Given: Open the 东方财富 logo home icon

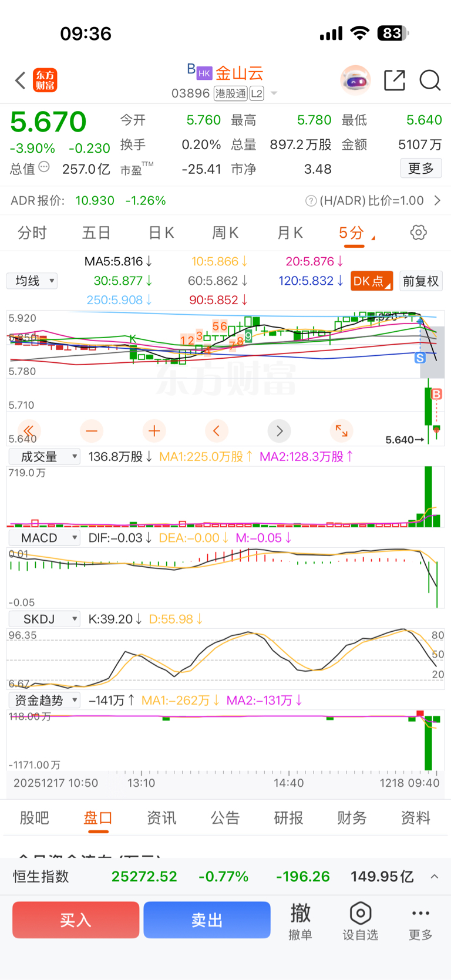Looking at the screenshot, I should pyautogui.click(x=45, y=80).
